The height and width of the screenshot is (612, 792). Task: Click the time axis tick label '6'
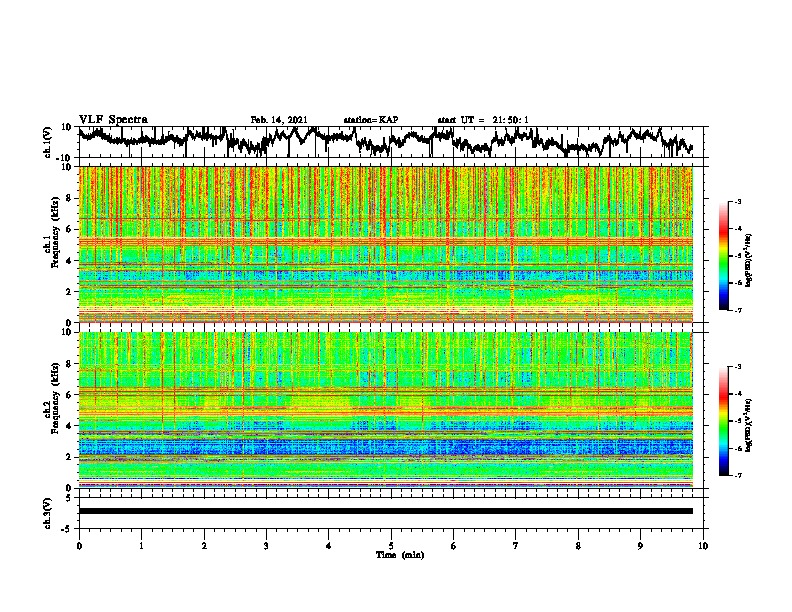454,546
